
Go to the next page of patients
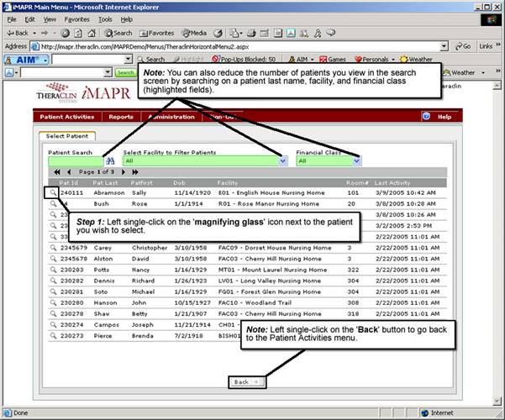pyautogui.click(x=124, y=171)
